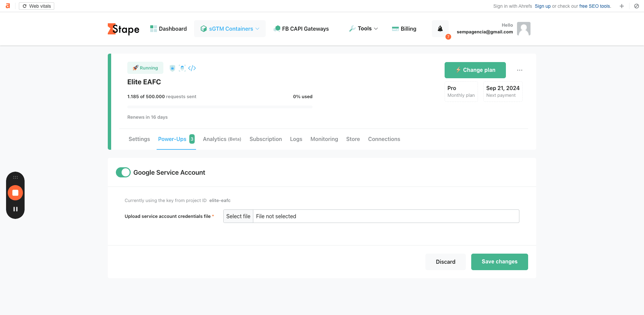
Task: Click the code brackets icon
Action: 192,68
